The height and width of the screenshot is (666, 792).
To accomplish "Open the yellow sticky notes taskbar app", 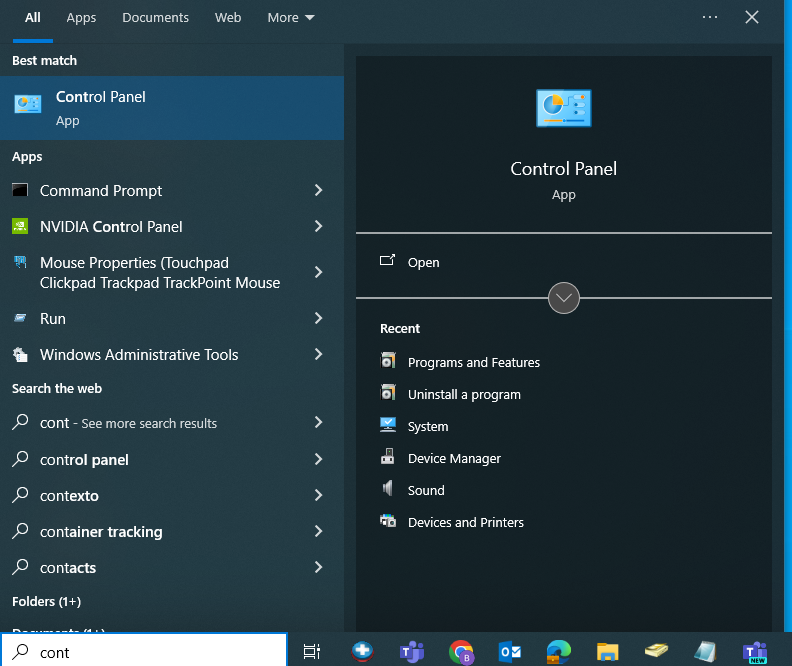I will (656, 650).
